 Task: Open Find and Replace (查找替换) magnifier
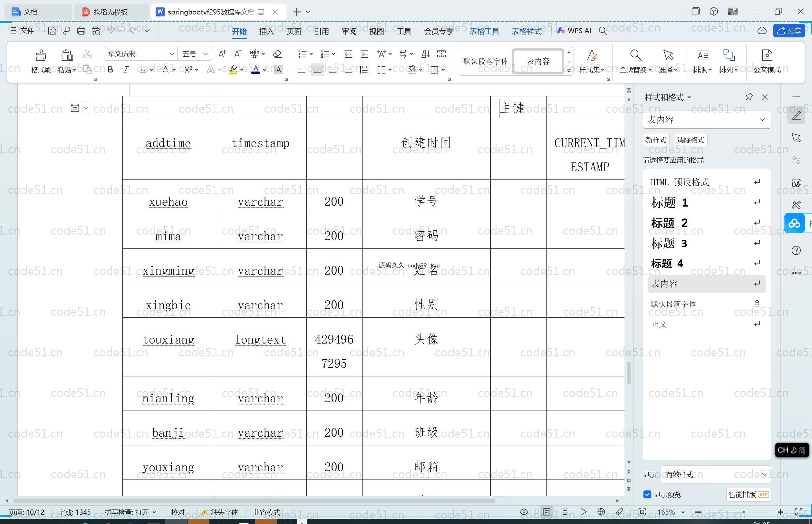(x=635, y=55)
